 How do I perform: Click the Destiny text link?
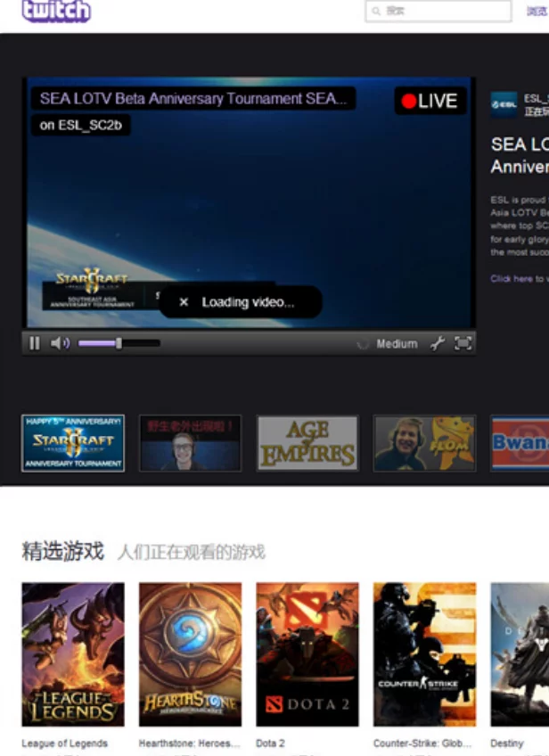click(506, 744)
